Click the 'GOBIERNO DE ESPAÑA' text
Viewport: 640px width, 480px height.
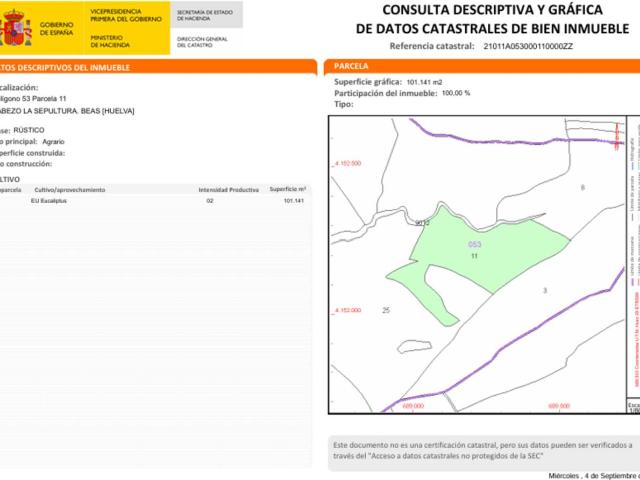point(56,29)
